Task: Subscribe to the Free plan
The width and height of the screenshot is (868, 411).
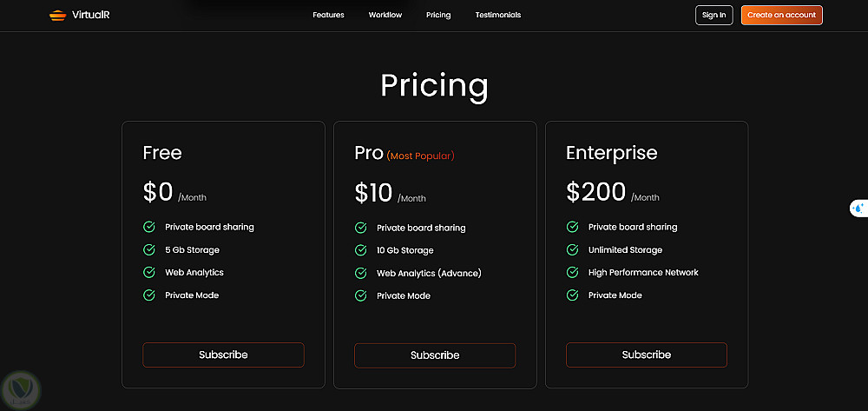Action: [x=223, y=355]
